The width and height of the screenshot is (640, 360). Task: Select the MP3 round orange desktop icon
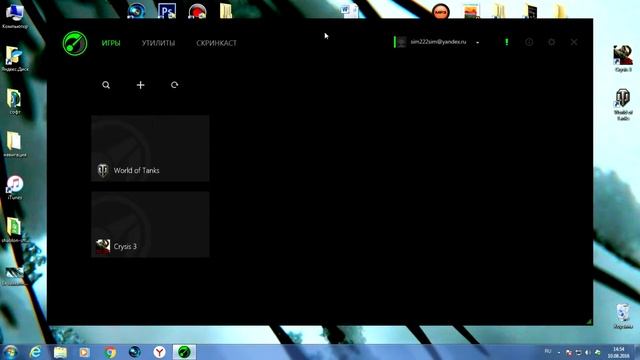[x=440, y=11]
